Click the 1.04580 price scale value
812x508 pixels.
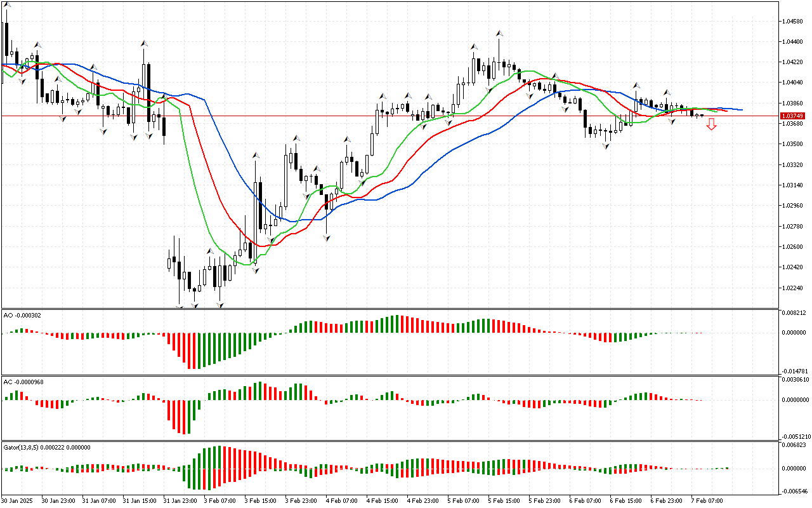coord(794,22)
